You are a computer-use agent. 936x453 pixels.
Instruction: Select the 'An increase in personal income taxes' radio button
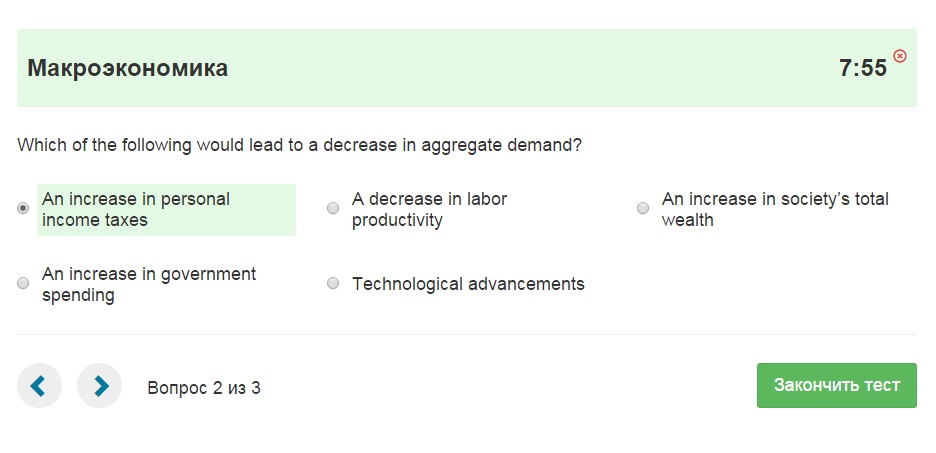pos(23,208)
